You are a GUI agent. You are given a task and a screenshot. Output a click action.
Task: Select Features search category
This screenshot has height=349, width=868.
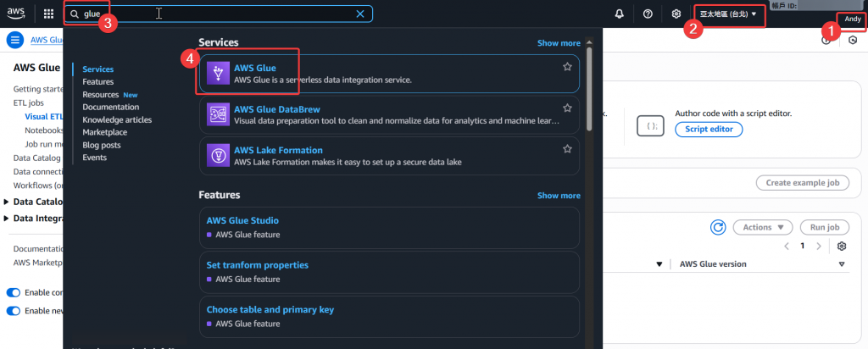tap(98, 82)
